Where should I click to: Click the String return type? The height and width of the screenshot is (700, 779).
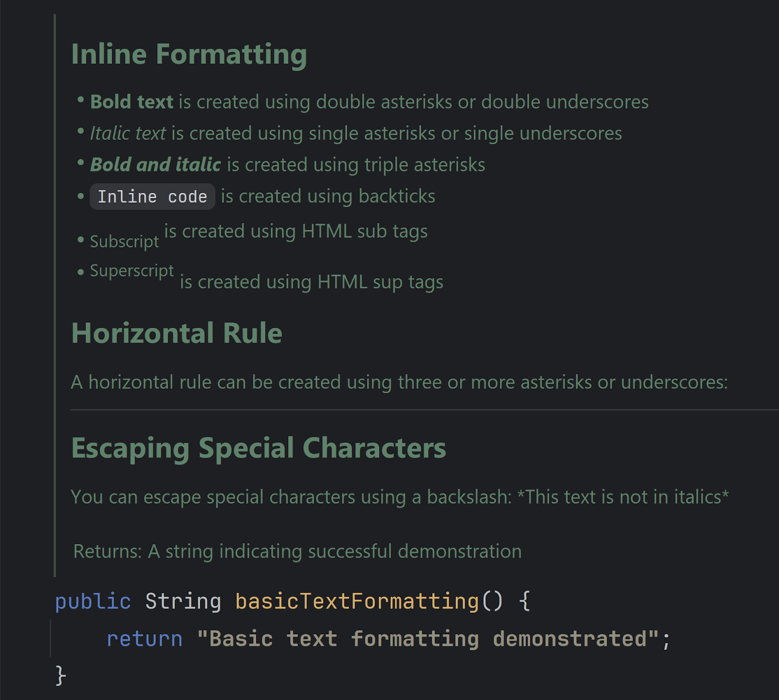[183, 602]
